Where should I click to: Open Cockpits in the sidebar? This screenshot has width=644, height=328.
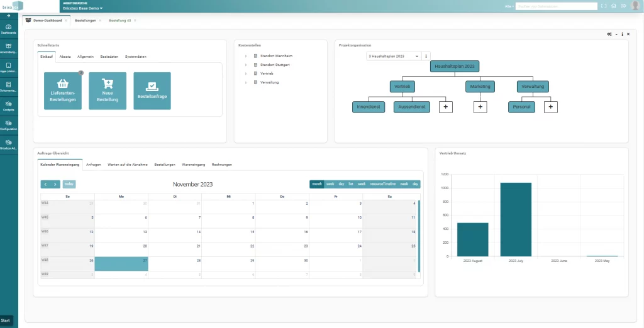(x=9, y=106)
